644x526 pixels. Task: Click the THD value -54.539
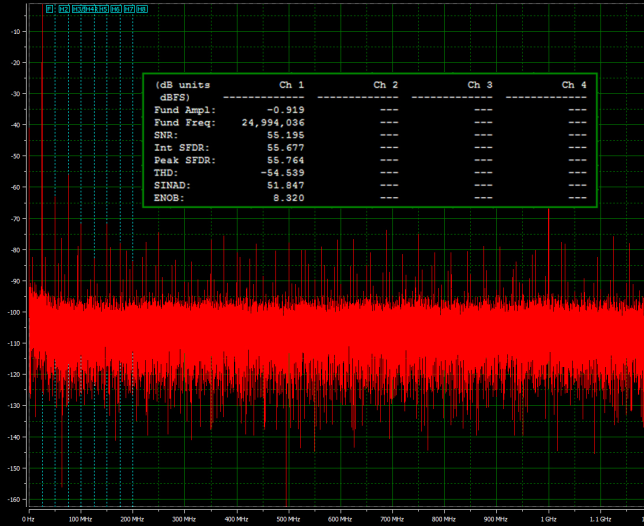pyautogui.click(x=283, y=173)
